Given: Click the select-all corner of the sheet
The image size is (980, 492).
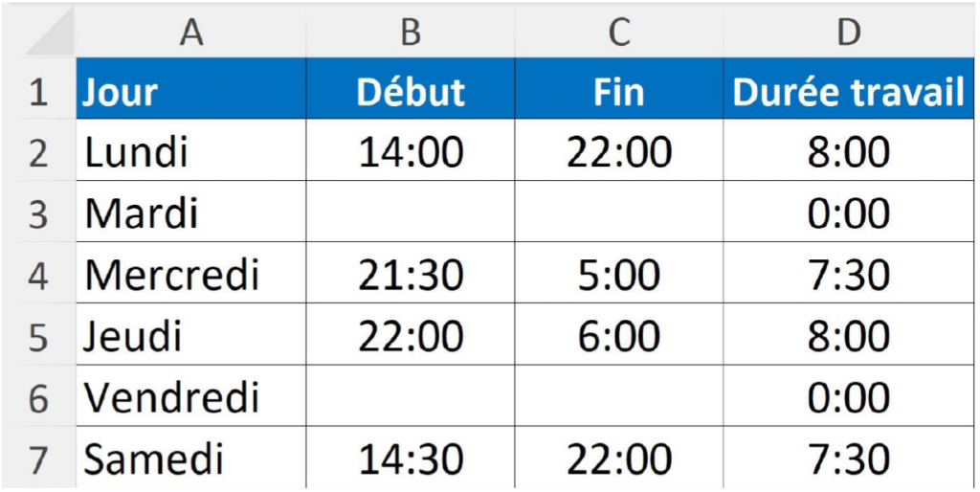Looking at the screenshot, I should 38,33.
